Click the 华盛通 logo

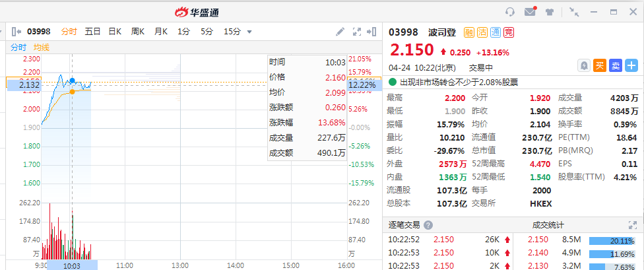(x=197, y=13)
